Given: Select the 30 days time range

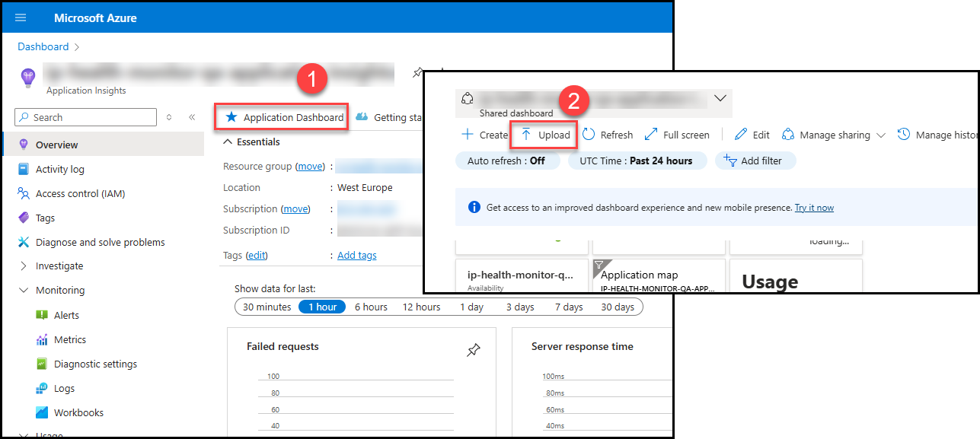Looking at the screenshot, I should (x=618, y=307).
